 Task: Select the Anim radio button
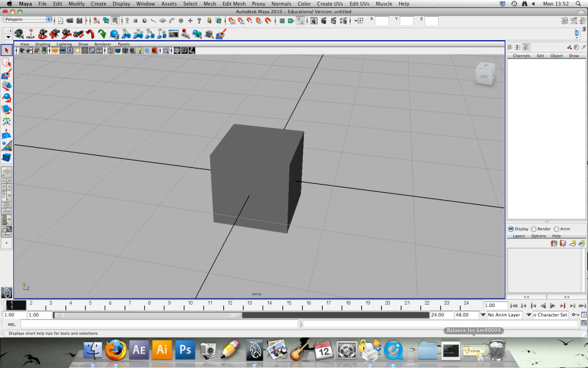556,229
